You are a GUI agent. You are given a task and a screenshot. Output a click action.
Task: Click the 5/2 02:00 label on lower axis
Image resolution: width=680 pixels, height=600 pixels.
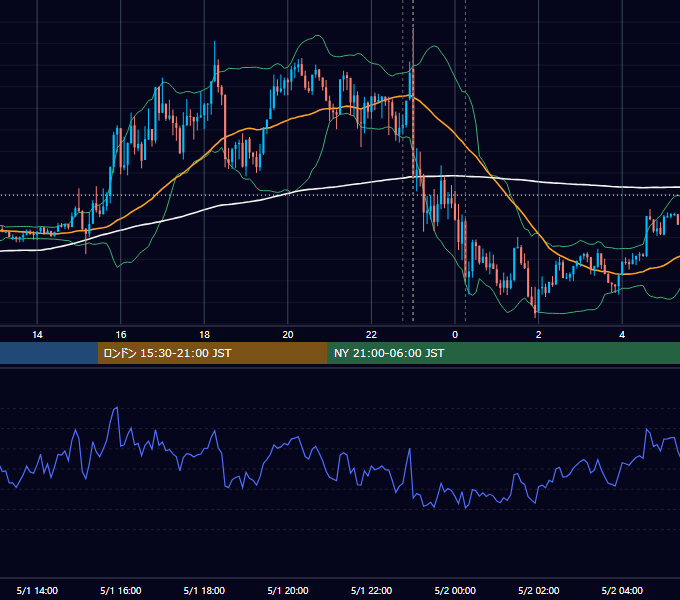(539, 590)
